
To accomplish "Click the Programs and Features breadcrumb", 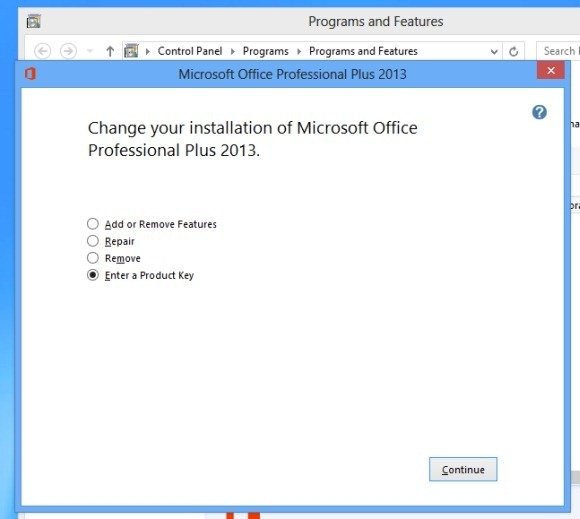I will point(363,51).
